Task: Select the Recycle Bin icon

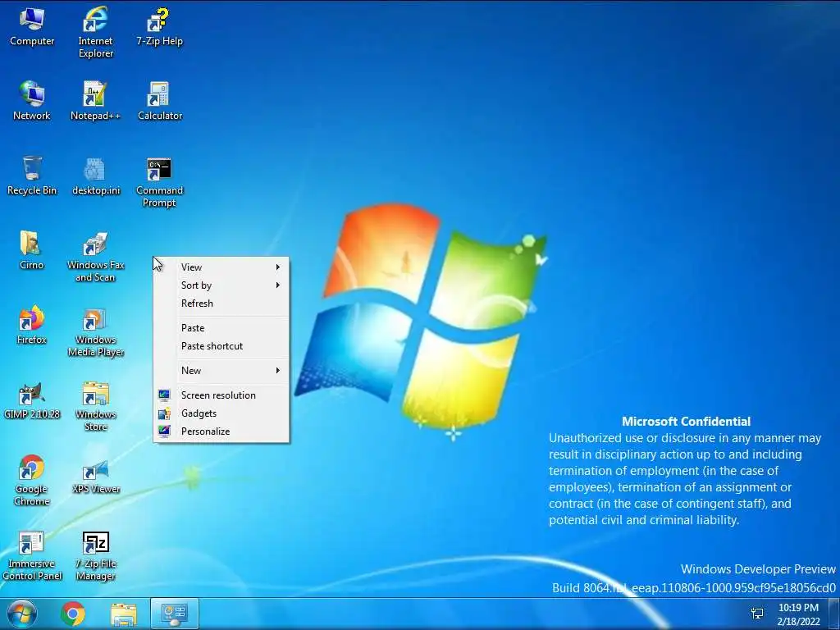Action: tap(32, 176)
